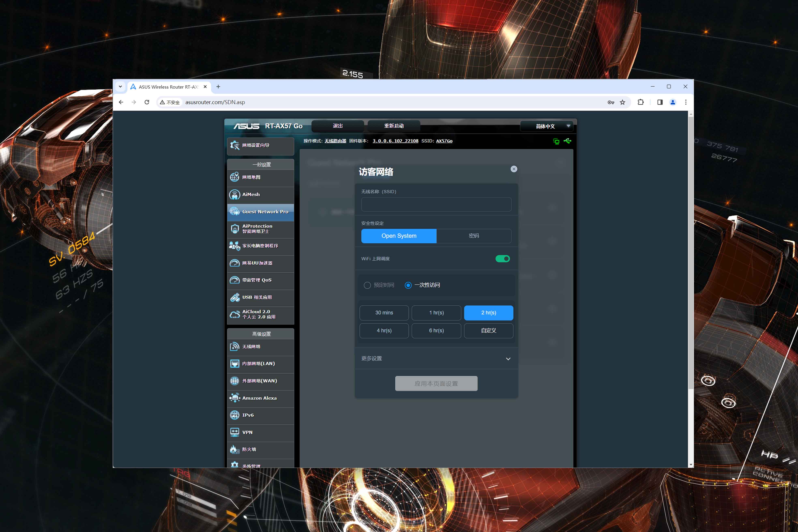Screen dimensions: 798x532
Task: Open firewall flame icon
Action: coord(234,449)
